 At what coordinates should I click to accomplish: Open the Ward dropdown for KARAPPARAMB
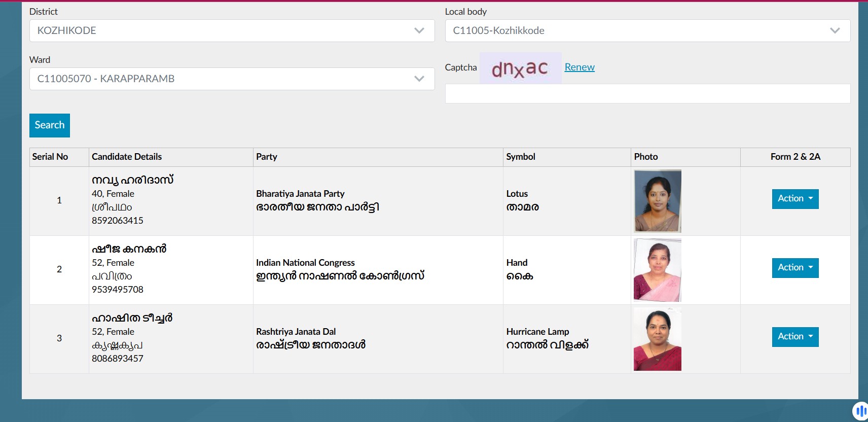(232, 79)
